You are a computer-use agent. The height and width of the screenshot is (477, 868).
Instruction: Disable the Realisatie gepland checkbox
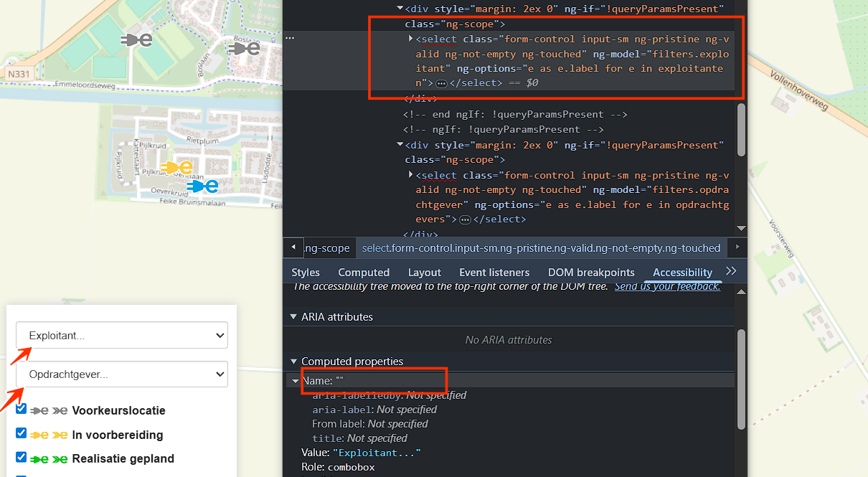(21, 457)
